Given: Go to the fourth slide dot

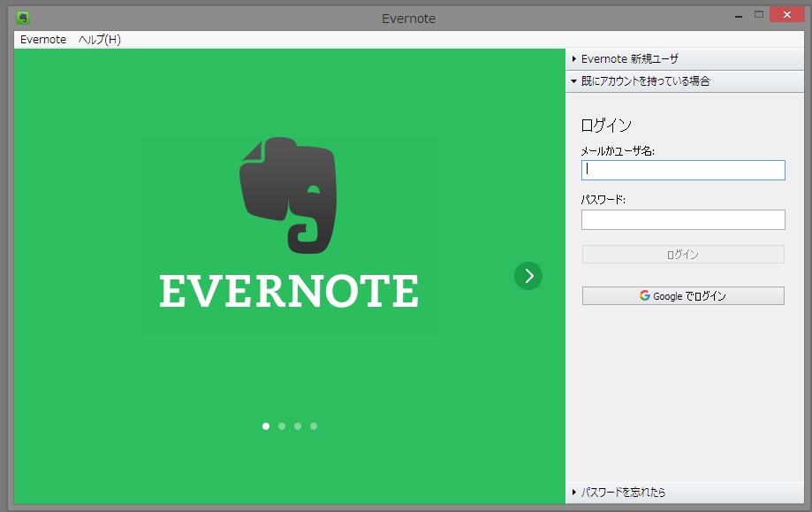Looking at the screenshot, I should coord(314,426).
